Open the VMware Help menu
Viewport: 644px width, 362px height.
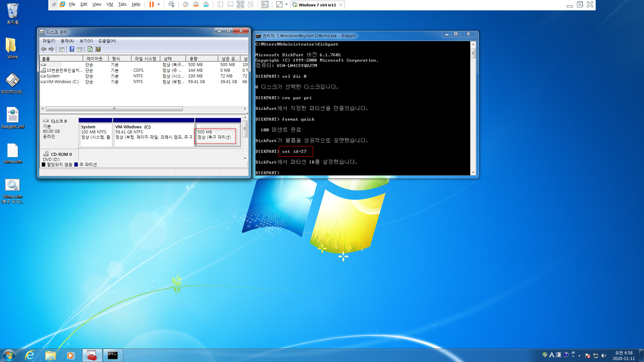point(136,5)
